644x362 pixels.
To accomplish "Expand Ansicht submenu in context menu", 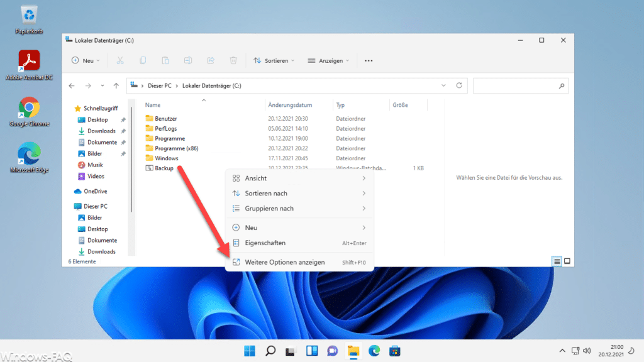I will (299, 178).
